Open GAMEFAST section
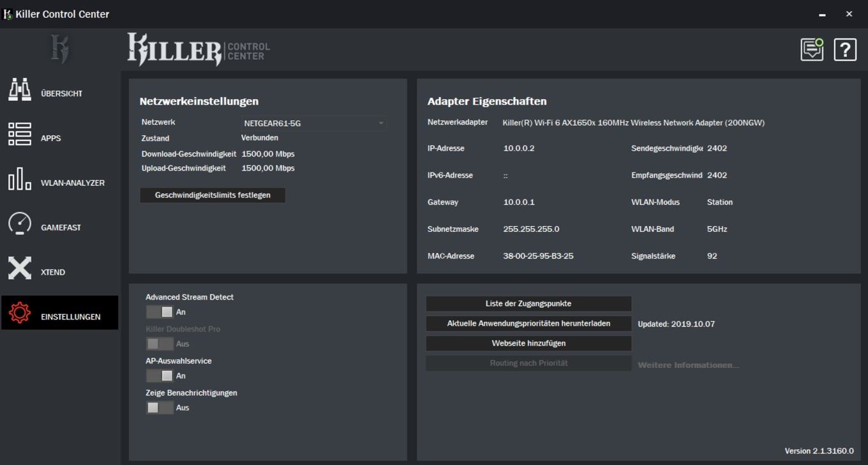 61,228
